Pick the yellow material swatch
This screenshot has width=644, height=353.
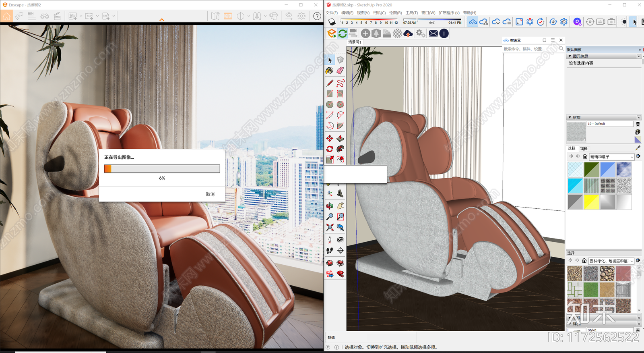coord(591,202)
